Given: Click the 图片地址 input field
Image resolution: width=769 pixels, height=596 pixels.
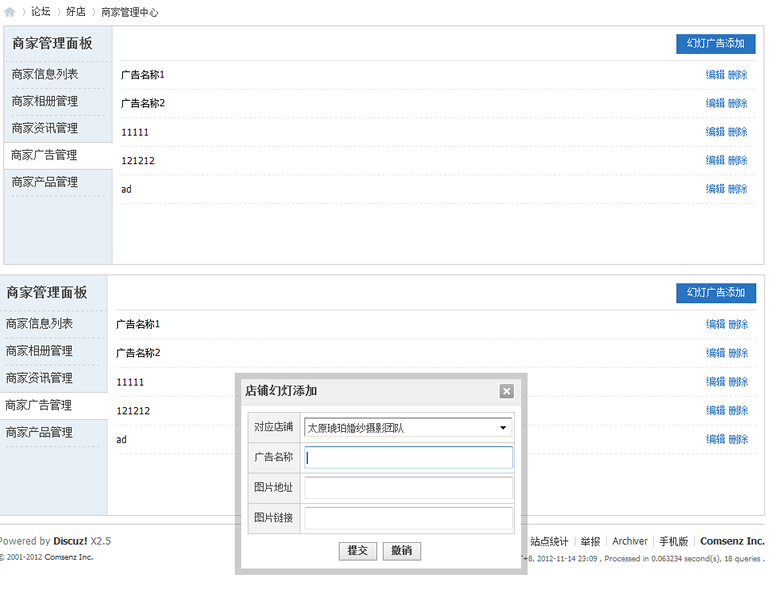Looking at the screenshot, I should 408,488.
